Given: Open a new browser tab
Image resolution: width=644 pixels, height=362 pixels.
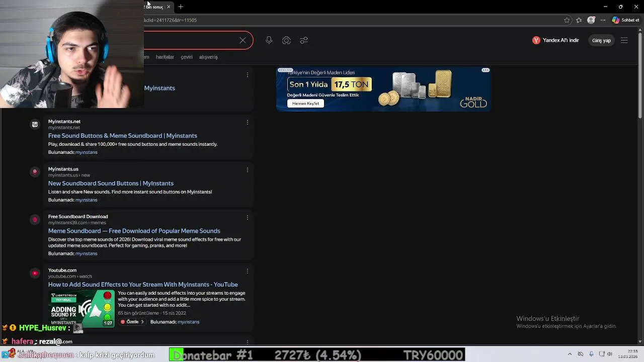Looking at the screenshot, I should pos(181,7).
